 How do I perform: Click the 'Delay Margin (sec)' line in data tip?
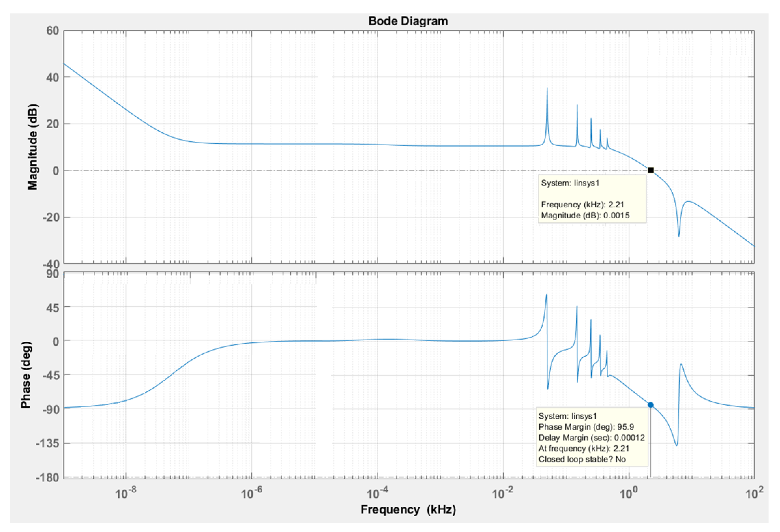[591, 438]
